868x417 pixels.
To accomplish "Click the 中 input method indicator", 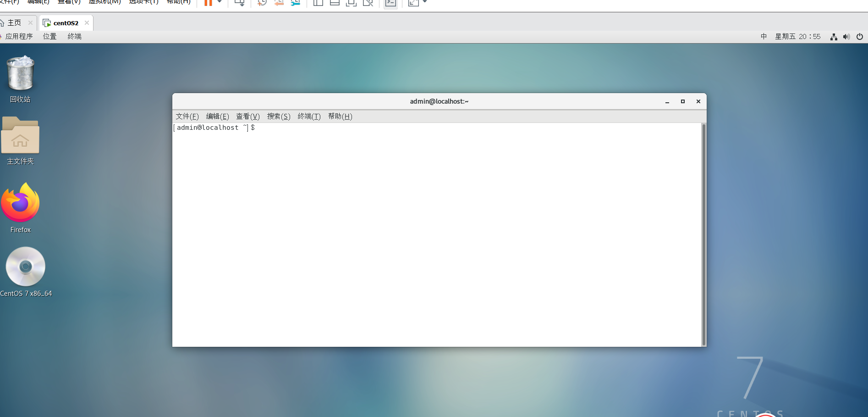I will (x=764, y=36).
